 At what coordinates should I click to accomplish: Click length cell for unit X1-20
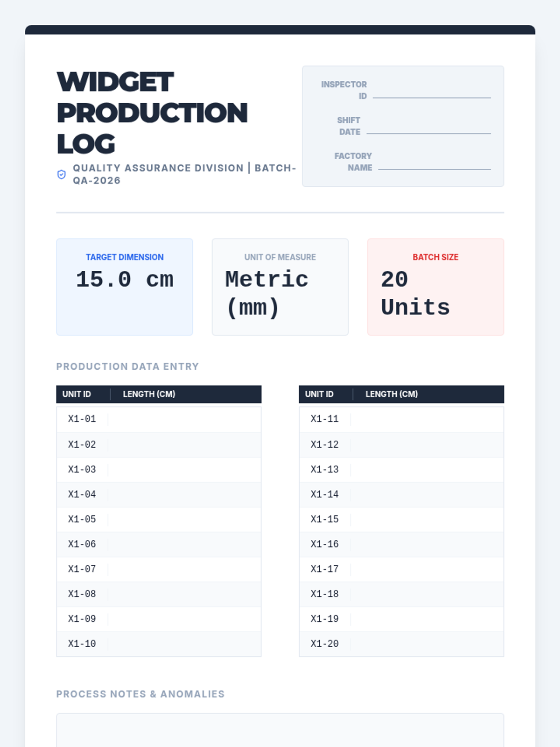pos(427,644)
